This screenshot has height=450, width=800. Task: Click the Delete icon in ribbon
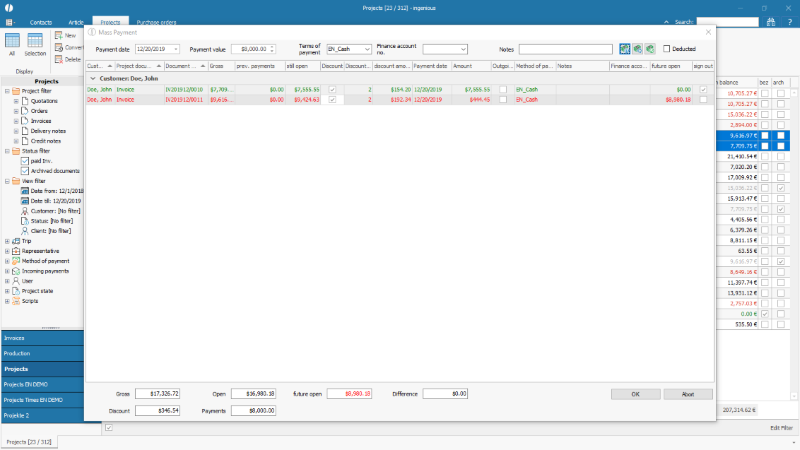click(x=59, y=59)
